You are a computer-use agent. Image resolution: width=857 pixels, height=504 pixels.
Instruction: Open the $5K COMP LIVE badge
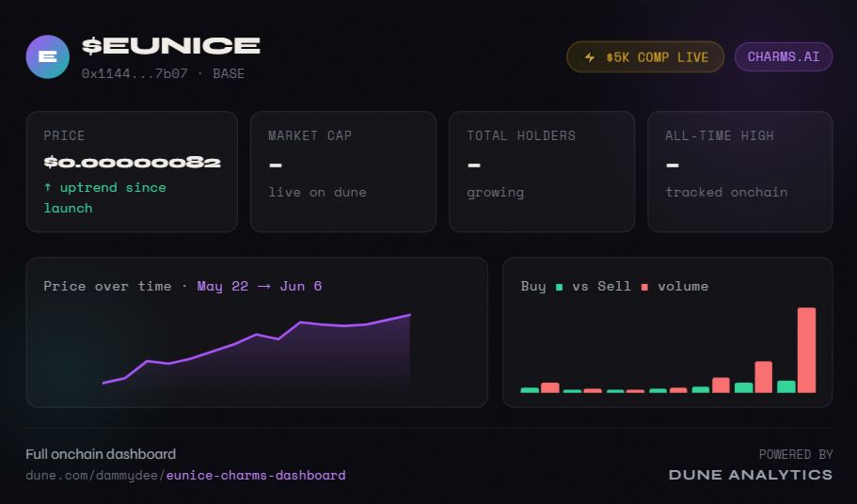pyautogui.click(x=645, y=56)
